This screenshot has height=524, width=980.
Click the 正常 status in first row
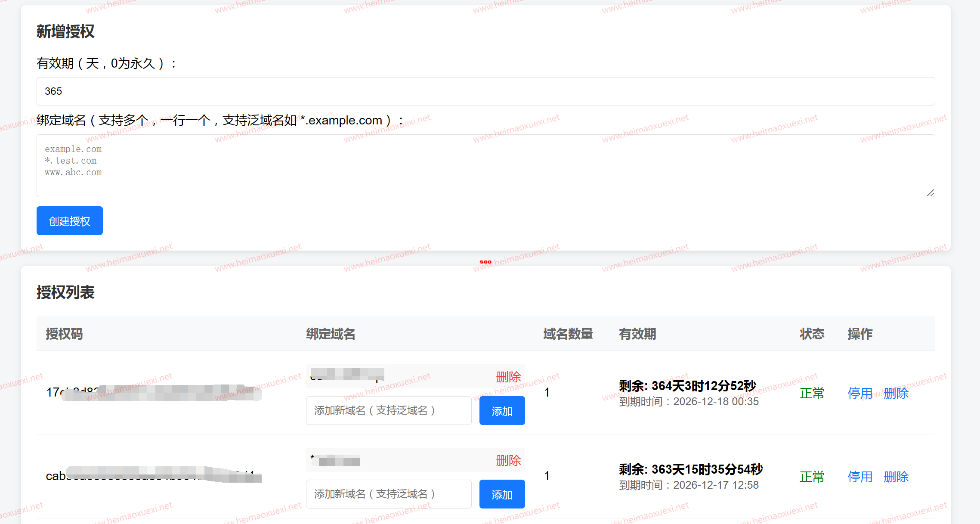tap(812, 393)
